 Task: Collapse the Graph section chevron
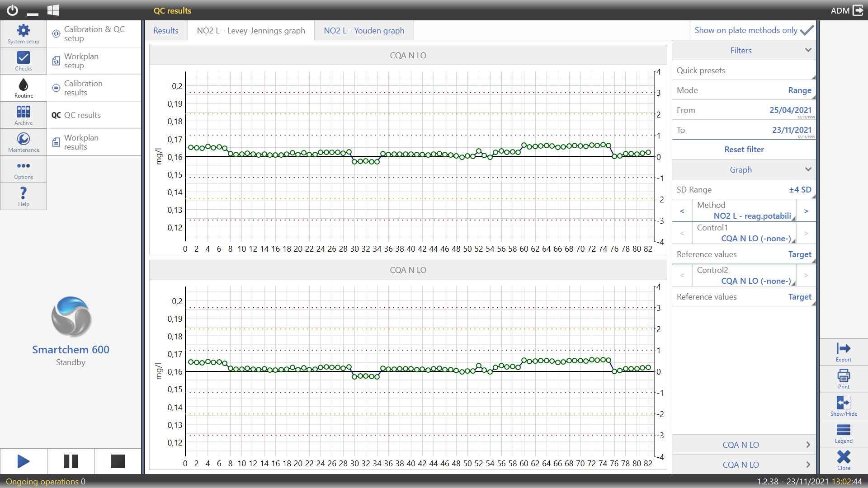tap(808, 169)
